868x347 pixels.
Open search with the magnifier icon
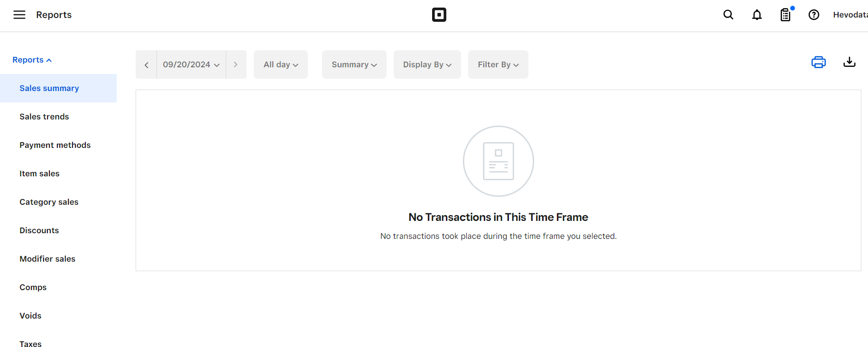tap(728, 15)
